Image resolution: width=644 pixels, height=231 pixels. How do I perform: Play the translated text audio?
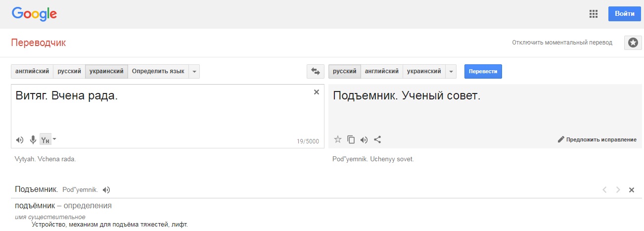coord(364,139)
